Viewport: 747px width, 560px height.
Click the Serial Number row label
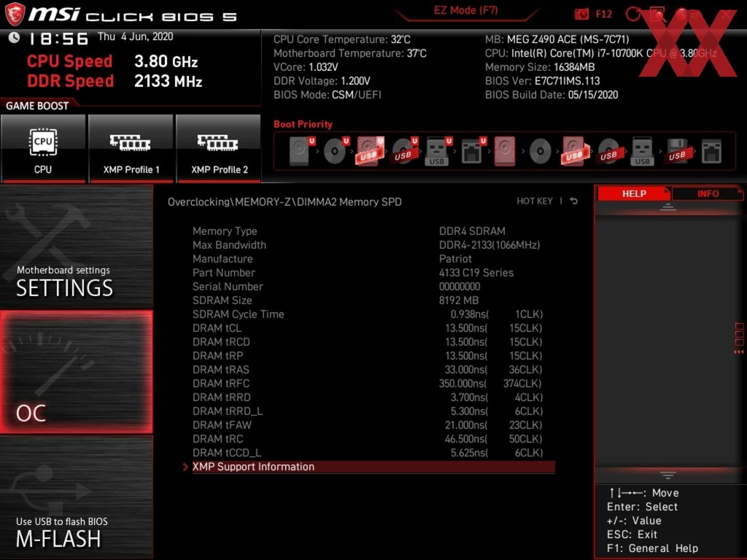227,287
